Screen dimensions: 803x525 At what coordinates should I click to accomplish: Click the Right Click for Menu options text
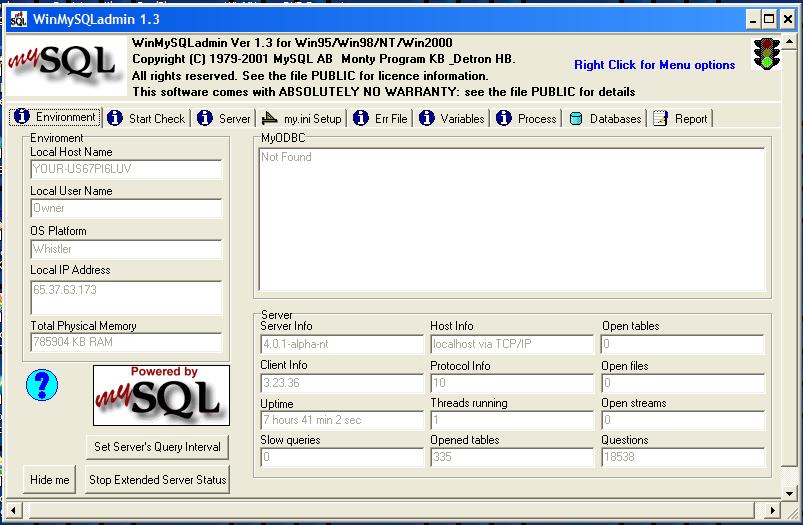(x=654, y=65)
